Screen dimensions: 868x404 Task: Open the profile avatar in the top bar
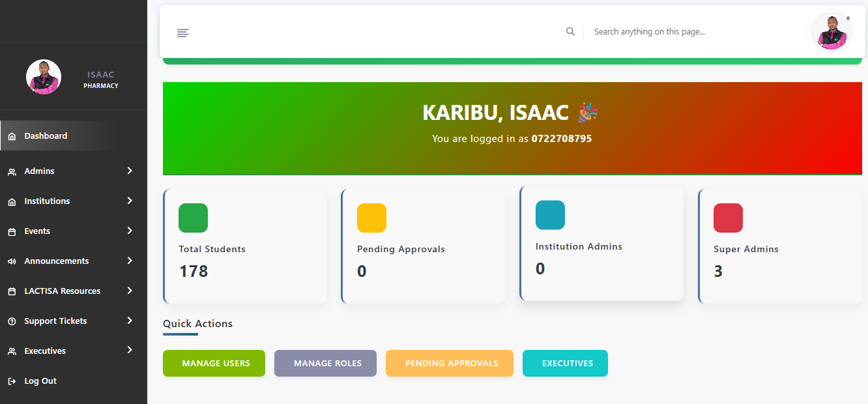coord(832,32)
